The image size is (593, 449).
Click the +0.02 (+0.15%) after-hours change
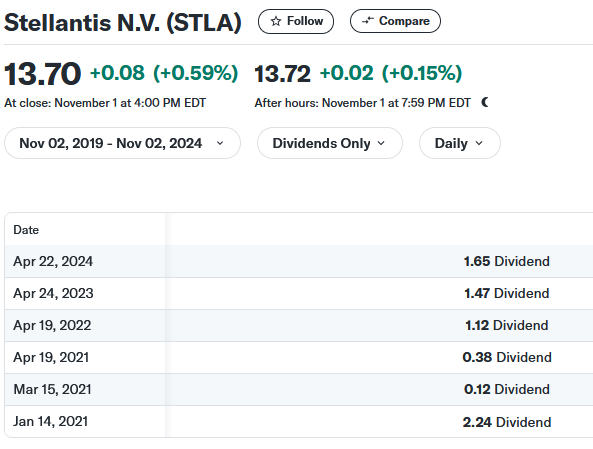pyautogui.click(x=391, y=73)
